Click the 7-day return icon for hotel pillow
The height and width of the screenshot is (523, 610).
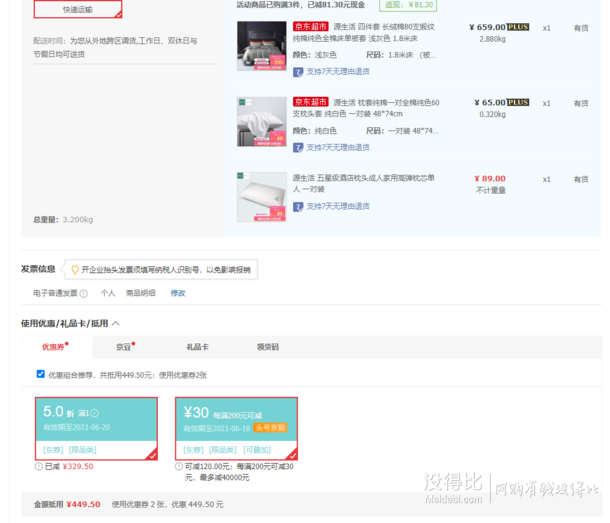pyautogui.click(x=298, y=206)
